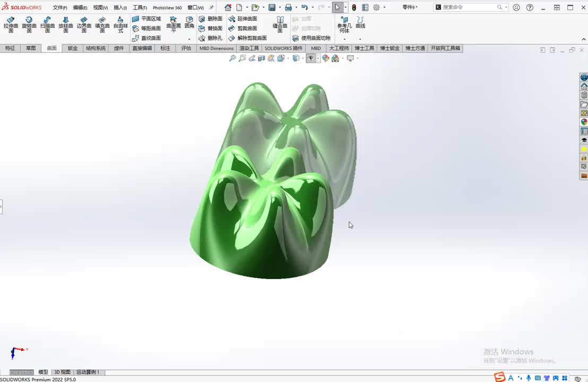Switch to the 3D 视图 bottom tab
This screenshot has width=588, height=382.
[x=62, y=372]
